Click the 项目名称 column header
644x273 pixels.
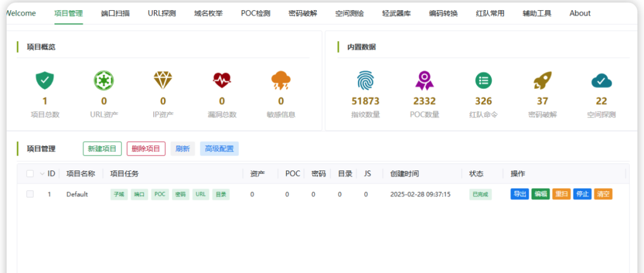(x=81, y=173)
